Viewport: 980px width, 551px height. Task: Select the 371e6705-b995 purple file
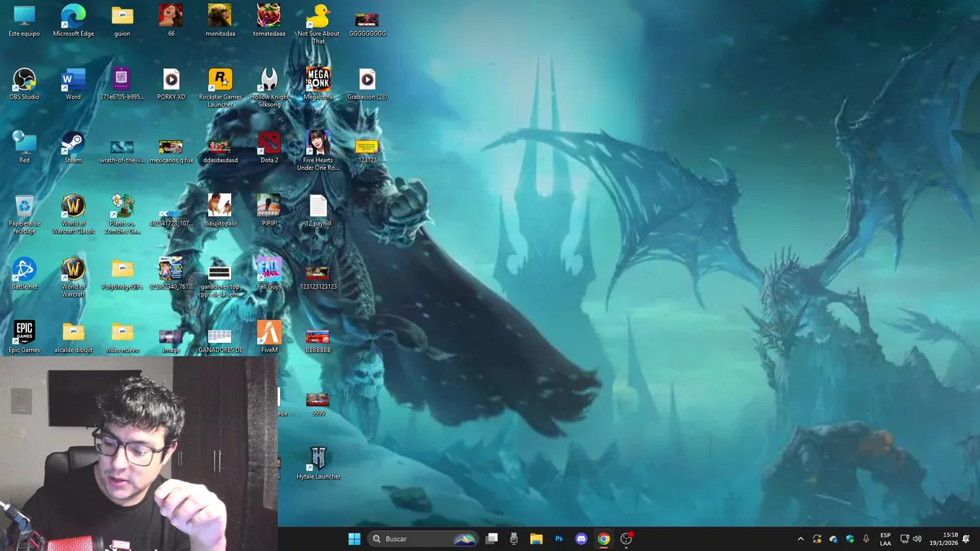pyautogui.click(x=122, y=84)
